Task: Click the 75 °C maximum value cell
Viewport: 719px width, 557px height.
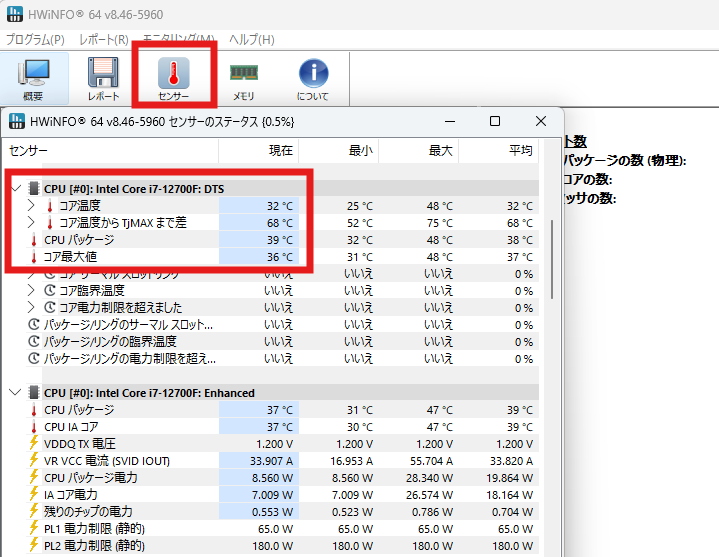Action: [x=419, y=223]
